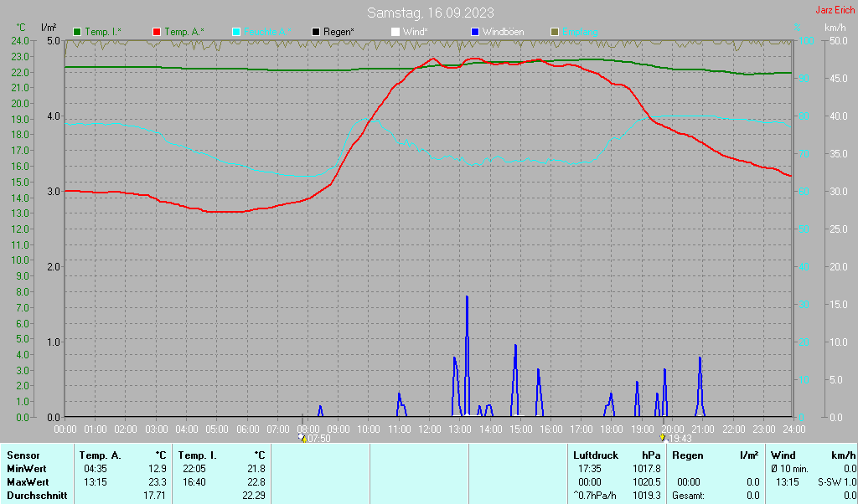Select the 'Regen*' legend label
The width and height of the screenshot is (858, 504).
339,33
